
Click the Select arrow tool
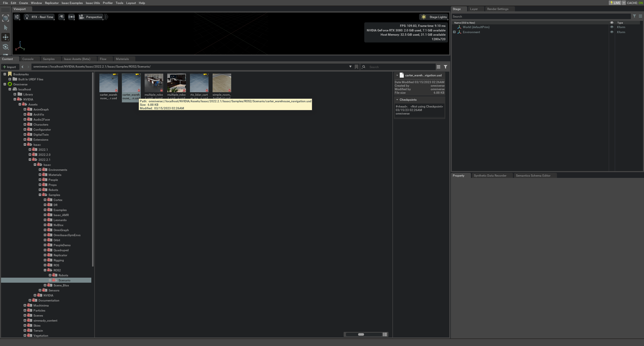pos(6,28)
